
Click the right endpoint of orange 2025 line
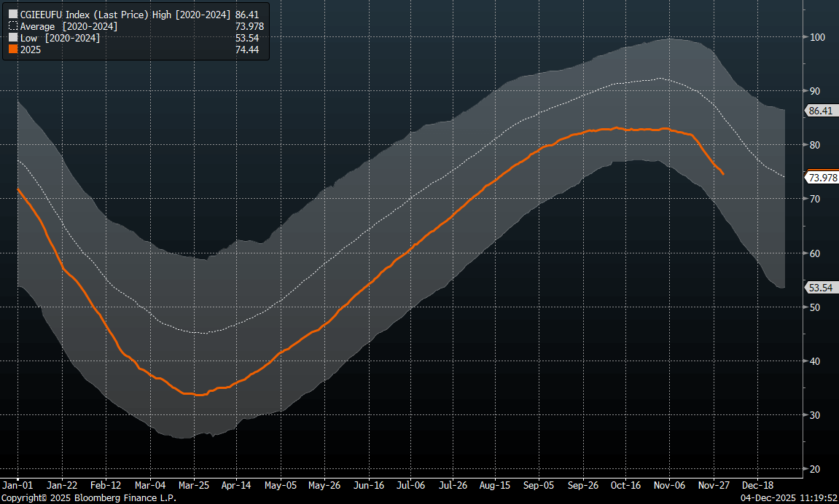pyautogui.click(x=722, y=173)
